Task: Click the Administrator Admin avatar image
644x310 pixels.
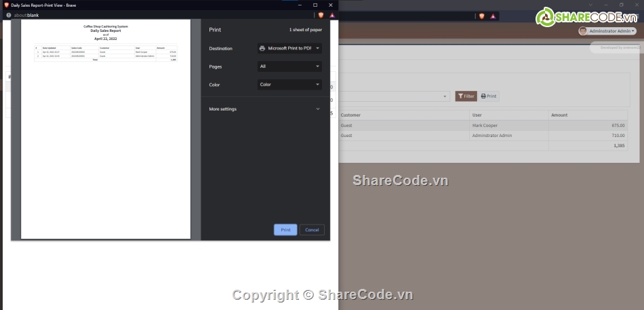Action: 582,31
